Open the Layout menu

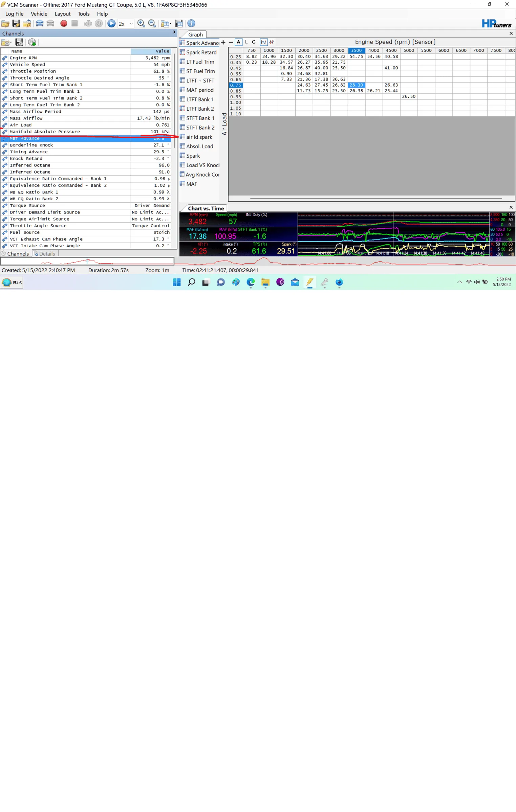tap(63, 14)
